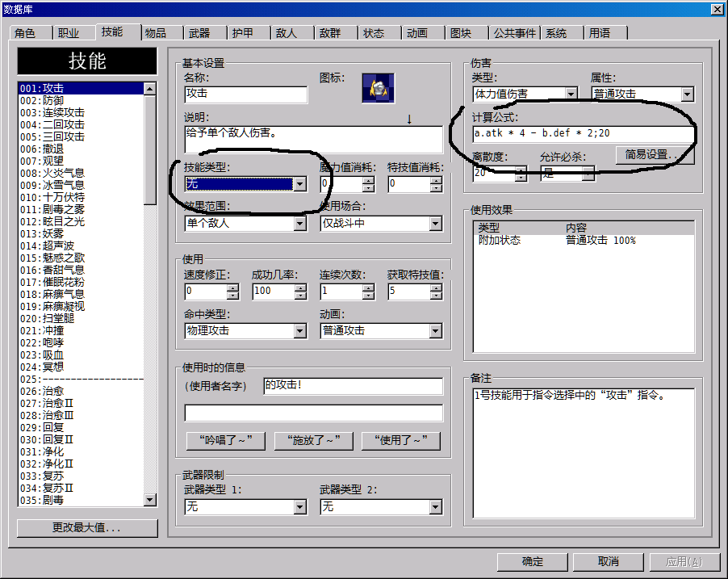Open the 武器类型 2 dropdown
This screenshot has width=728, height=579.
tap(435, 507)
